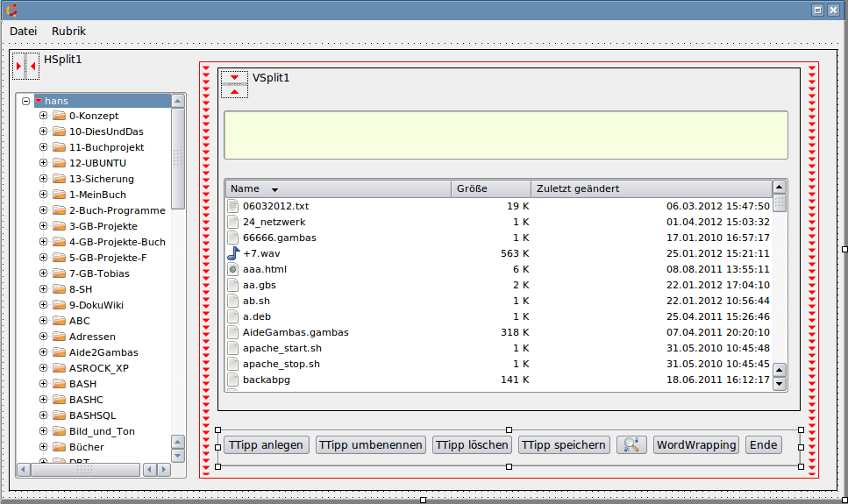Collapse the hans root tree node
This screenshot has height=504, width=848.
pyautogui.click(x=26, y=101)
